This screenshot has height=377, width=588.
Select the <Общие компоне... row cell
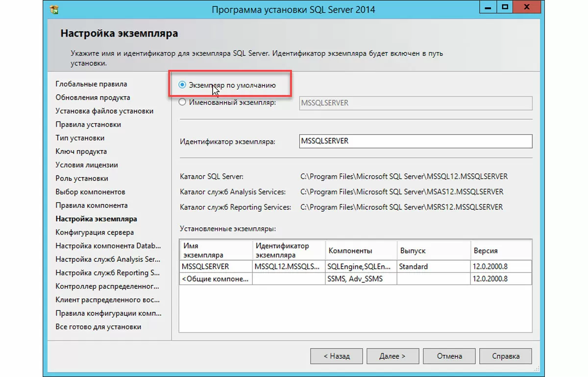(216, 278)
